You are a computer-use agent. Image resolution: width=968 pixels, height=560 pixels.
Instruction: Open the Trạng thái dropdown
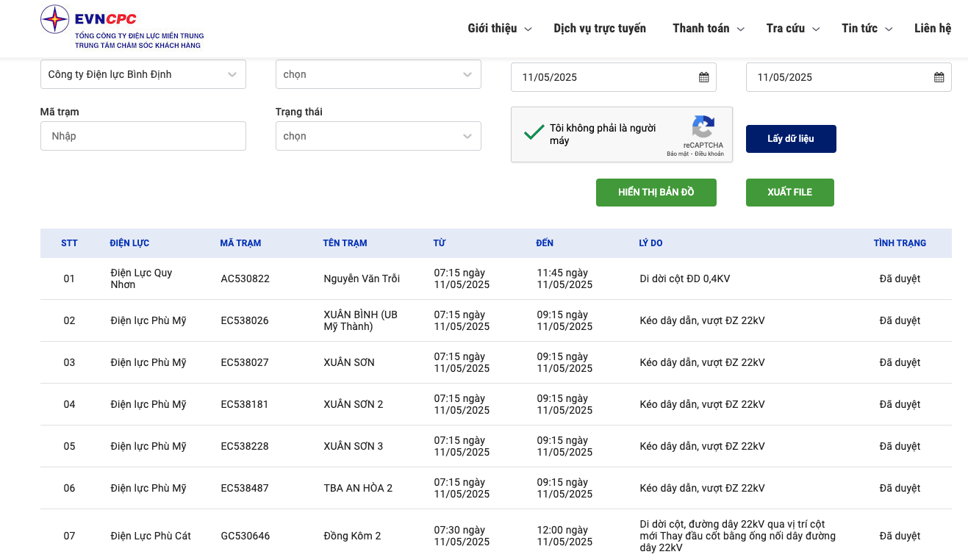tap(378, 136)
